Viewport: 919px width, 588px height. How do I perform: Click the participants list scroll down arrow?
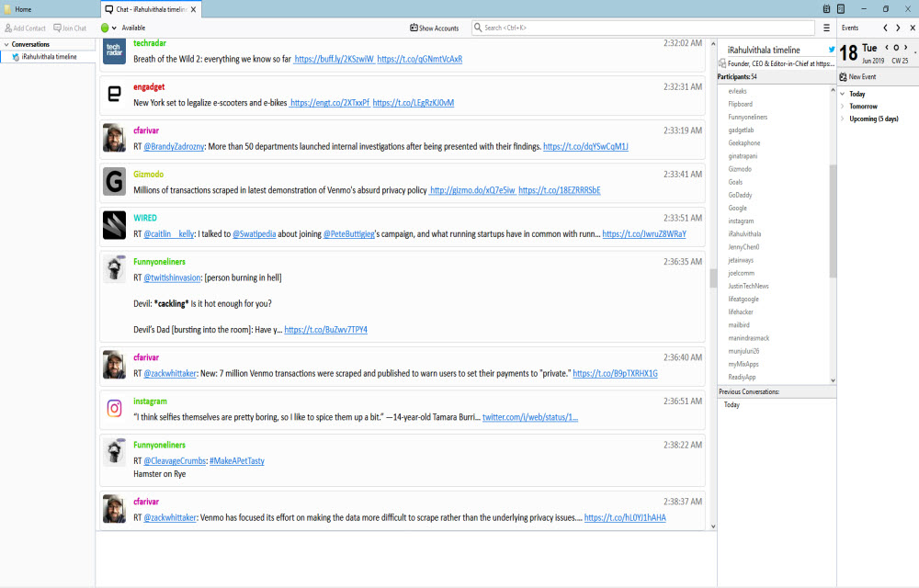click(x=833, y=380)
